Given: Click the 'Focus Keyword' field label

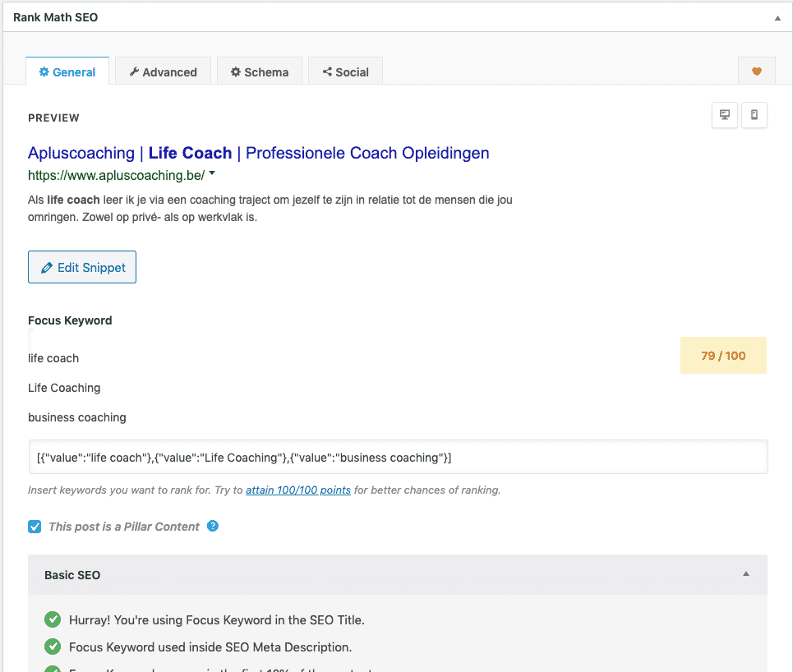Looking at the screenshot, I should click(70, 320).
